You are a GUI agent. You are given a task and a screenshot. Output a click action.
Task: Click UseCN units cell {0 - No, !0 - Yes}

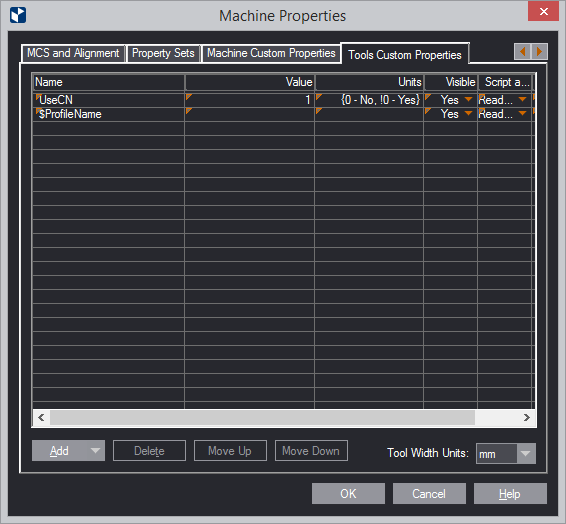[369, 100]
